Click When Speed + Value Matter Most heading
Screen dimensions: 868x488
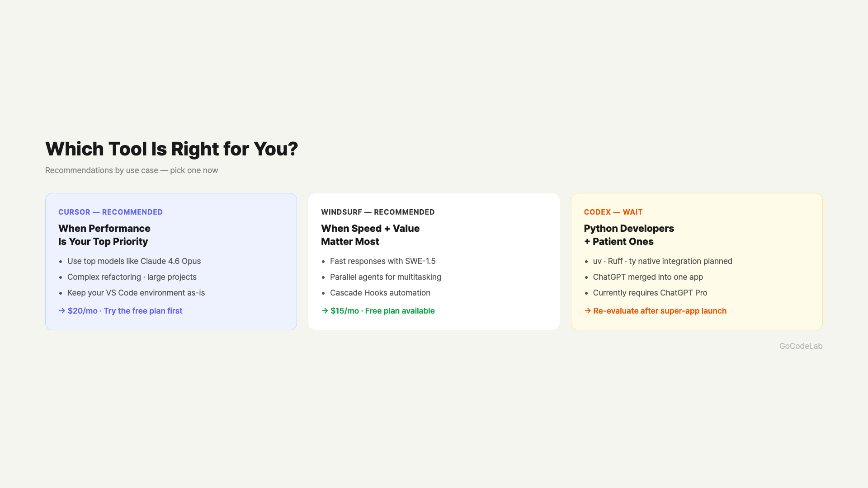(x=370, y=235)
